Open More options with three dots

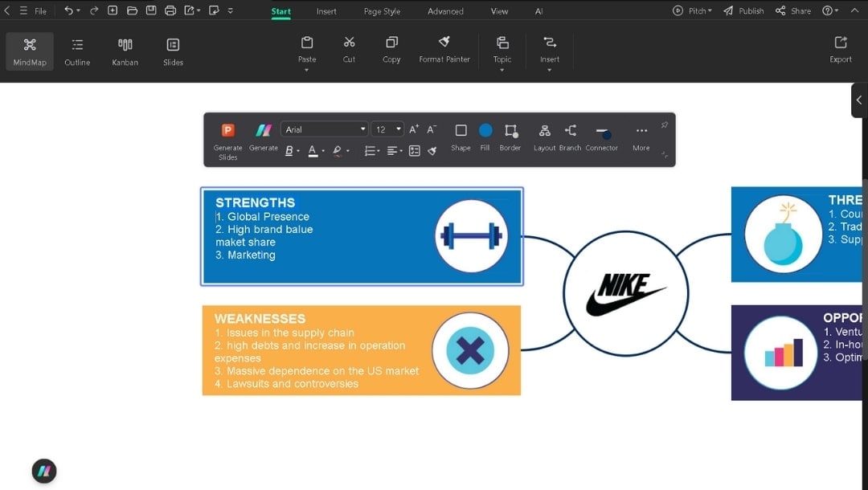pyautogui.click(x=641, y=137)
